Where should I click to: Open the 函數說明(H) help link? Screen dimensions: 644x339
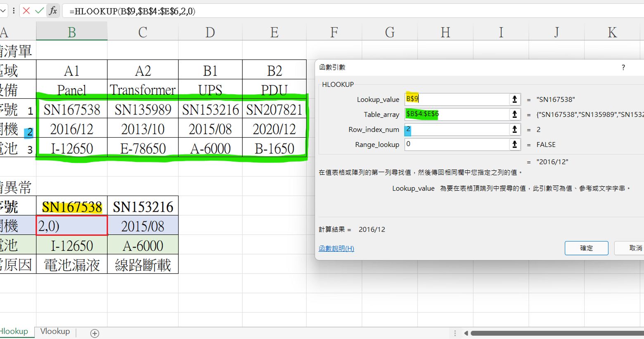pos(336,248)
